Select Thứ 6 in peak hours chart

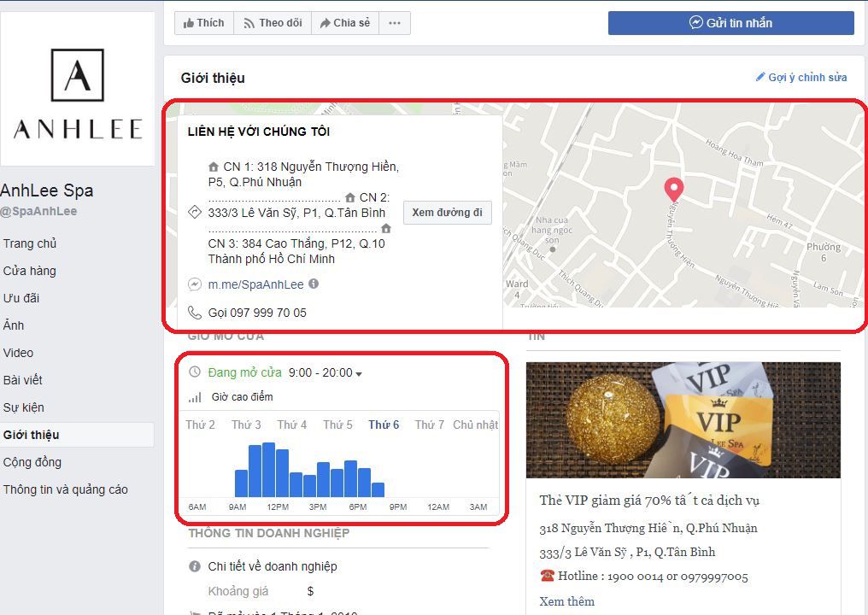384,425
